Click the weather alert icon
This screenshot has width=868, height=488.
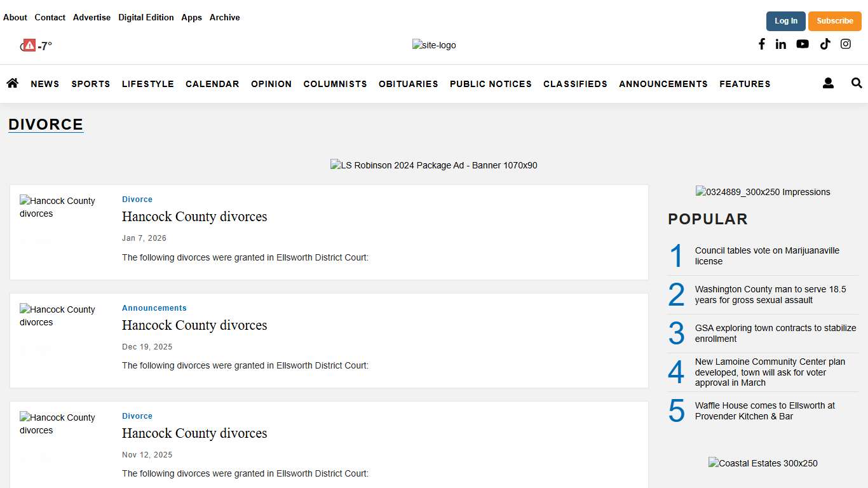pyautogui.click(x=29, y=45)
